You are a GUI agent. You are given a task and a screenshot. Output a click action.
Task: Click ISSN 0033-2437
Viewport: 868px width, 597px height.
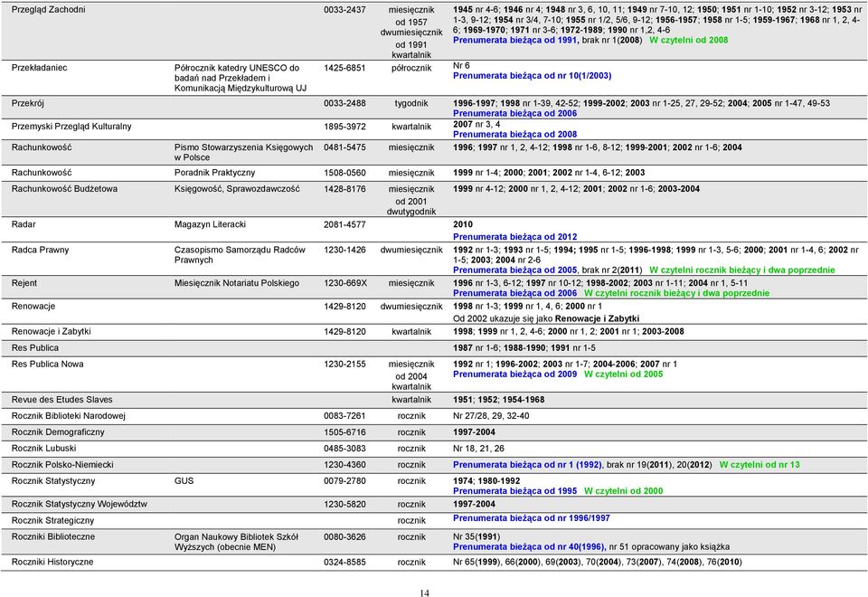[344, 10]
